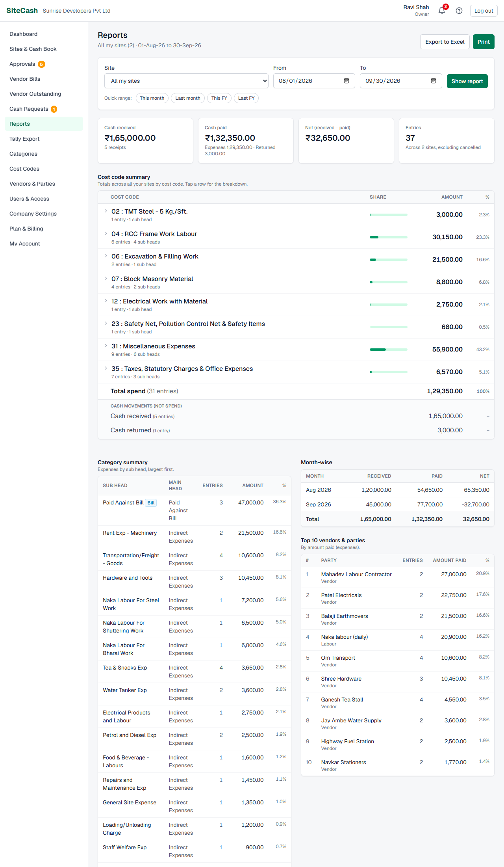
Task: Expand the 35 : Taxes, Statutory Charges row
Action: click(x=296, y=372)
